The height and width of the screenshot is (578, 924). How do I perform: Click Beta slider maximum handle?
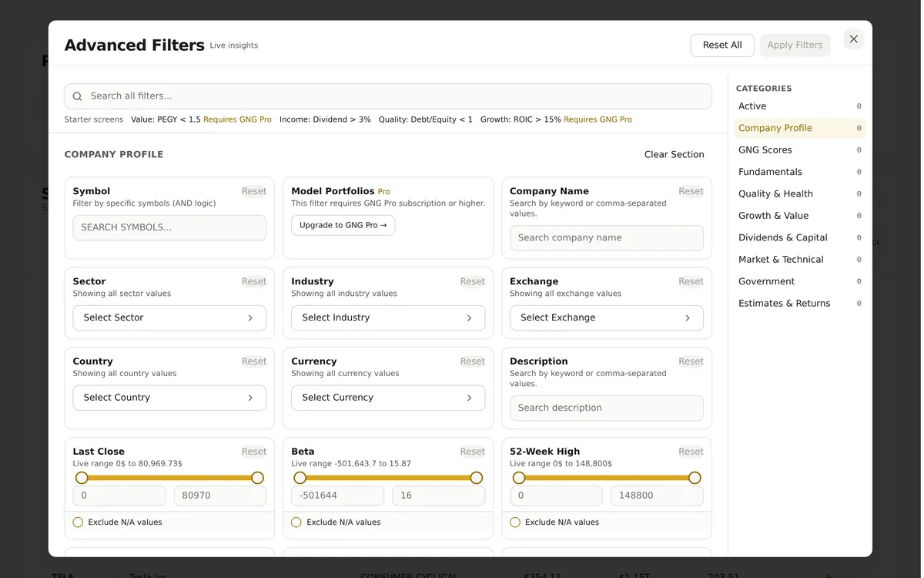pyautogui.click(x=477, y=478)
